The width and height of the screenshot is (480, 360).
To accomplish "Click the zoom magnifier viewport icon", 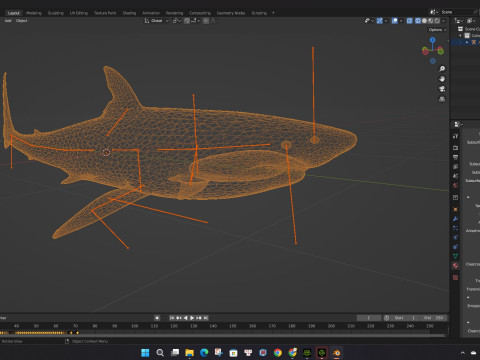I will tap(442, 69).
